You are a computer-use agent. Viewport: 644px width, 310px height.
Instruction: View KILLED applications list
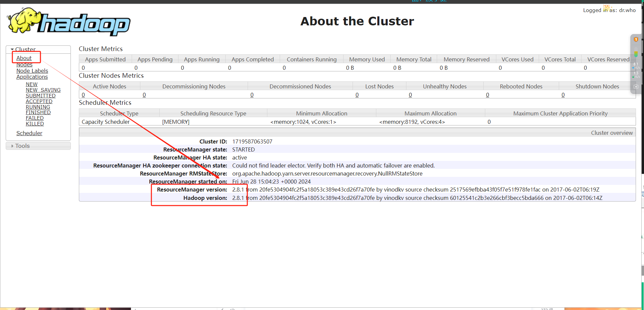point(35,124)
